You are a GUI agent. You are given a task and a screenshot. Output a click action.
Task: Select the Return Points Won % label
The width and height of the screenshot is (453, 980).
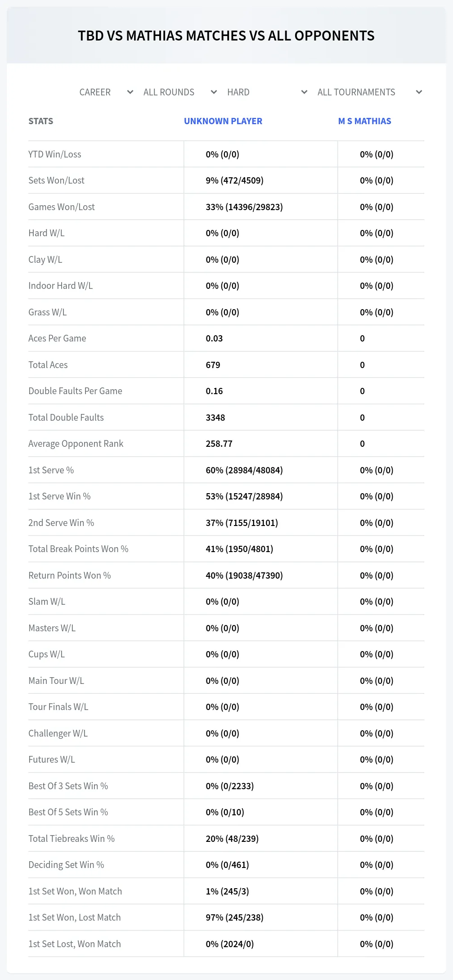70,575
